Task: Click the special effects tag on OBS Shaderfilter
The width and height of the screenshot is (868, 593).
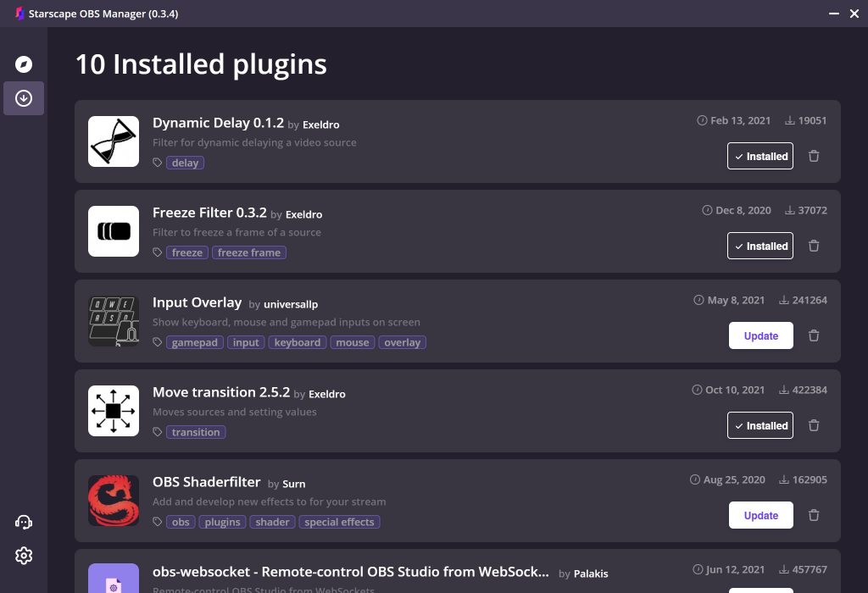Action: pyautogui.click(x=339, y=522)
